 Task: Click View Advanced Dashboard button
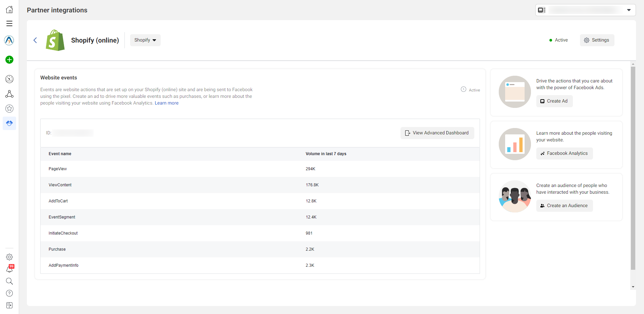tap(437, 133)
